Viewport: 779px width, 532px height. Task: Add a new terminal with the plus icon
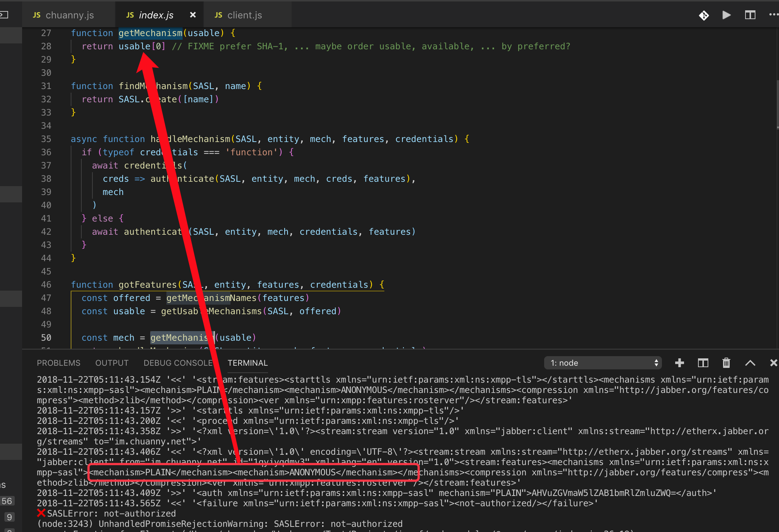(679, 363)
